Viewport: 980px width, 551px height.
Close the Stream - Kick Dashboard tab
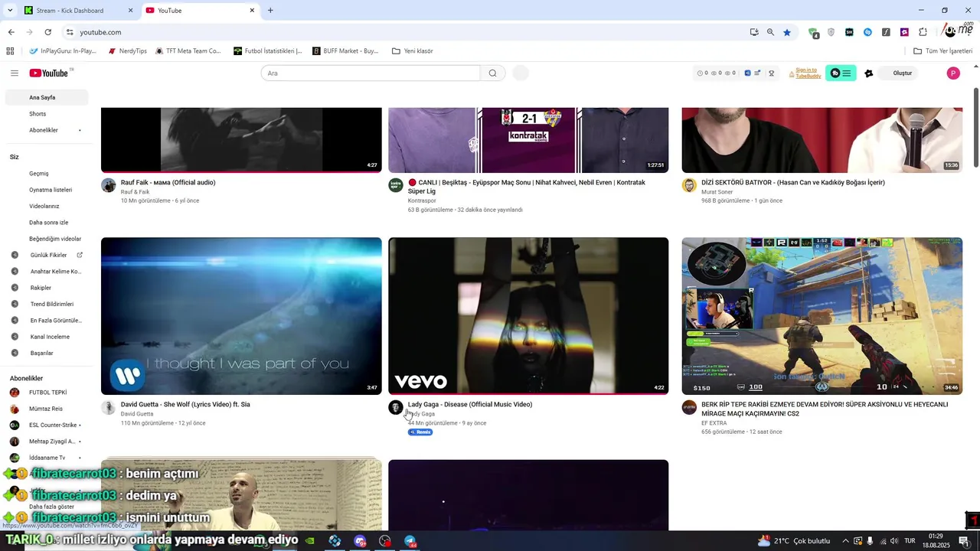pyautogui.click(x=130, y=11)
